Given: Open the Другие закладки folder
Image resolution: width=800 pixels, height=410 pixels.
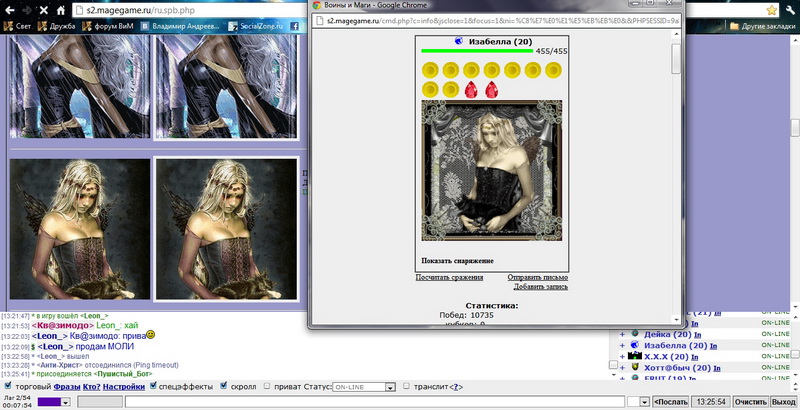Looking at the screenshot, I should tap(763, 26).
